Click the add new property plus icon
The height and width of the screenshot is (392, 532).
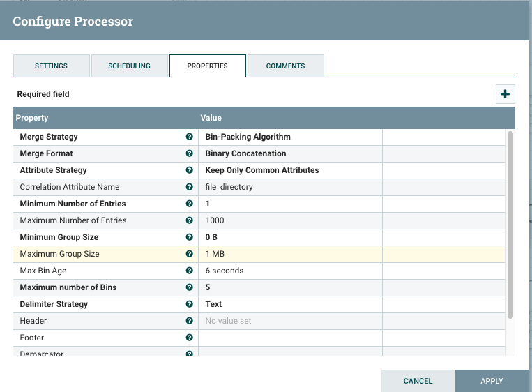point(506,94)
